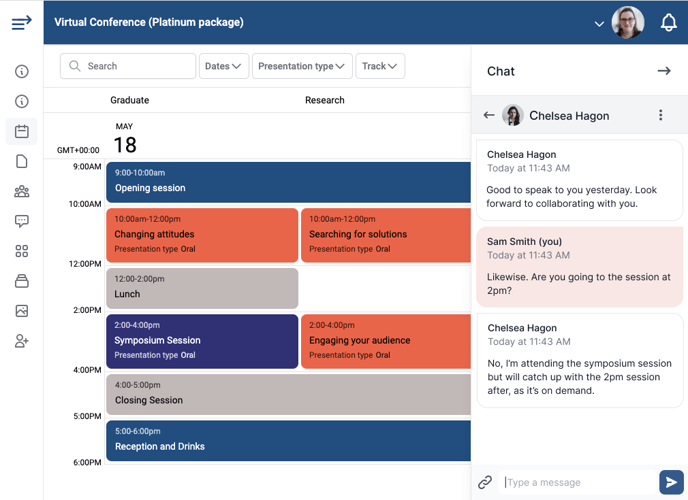688x500 pixels.
Task: Go back from Chelsea Hagon conversation
Action: (489, 115)
